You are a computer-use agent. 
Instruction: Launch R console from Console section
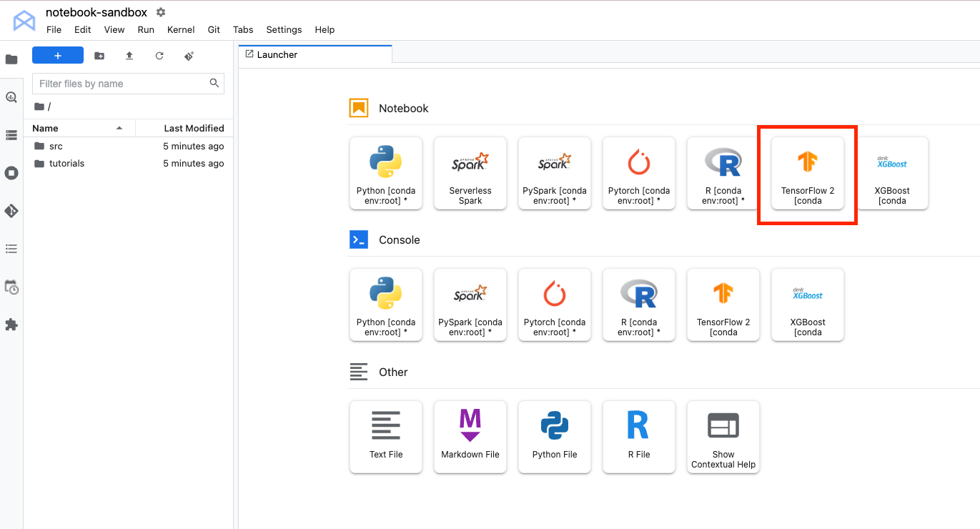pyautogui.click(x=638, y=305)
